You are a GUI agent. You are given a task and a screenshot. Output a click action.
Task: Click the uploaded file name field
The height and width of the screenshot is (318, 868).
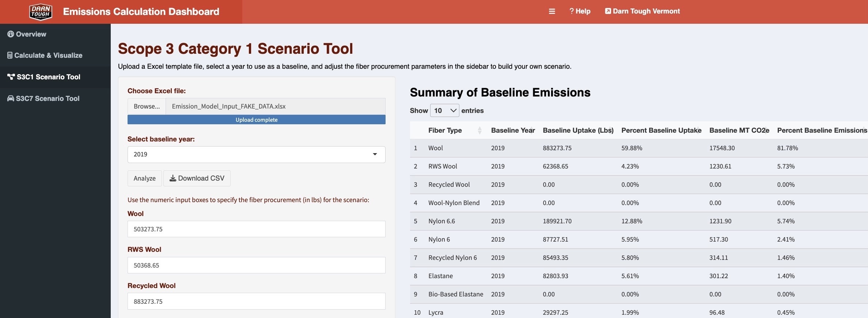(276, 106)
